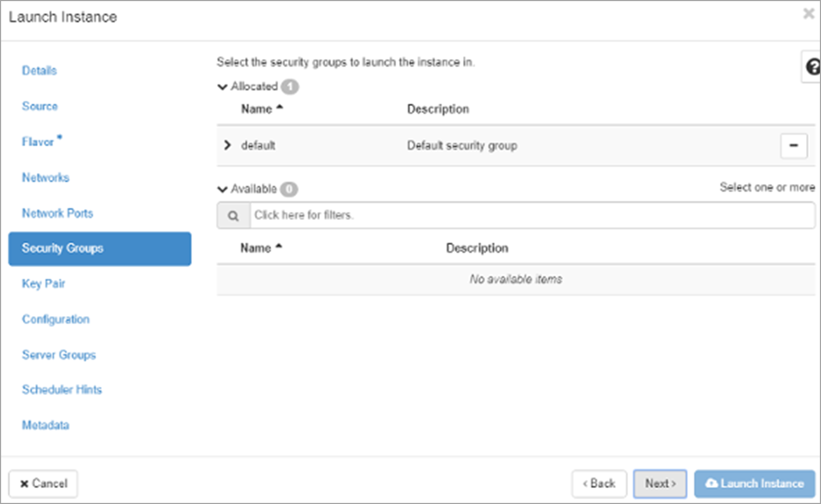
Task: Open the Networks step
Action: point(46,178)
